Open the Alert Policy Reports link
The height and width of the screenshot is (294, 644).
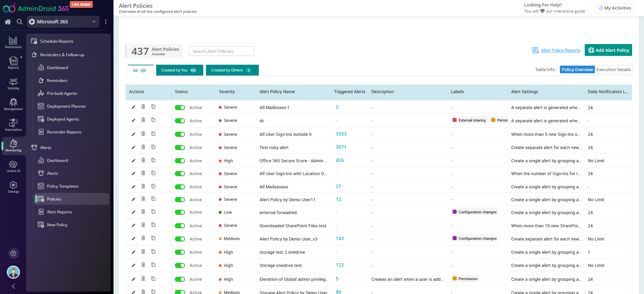click(x=560, y=50)
